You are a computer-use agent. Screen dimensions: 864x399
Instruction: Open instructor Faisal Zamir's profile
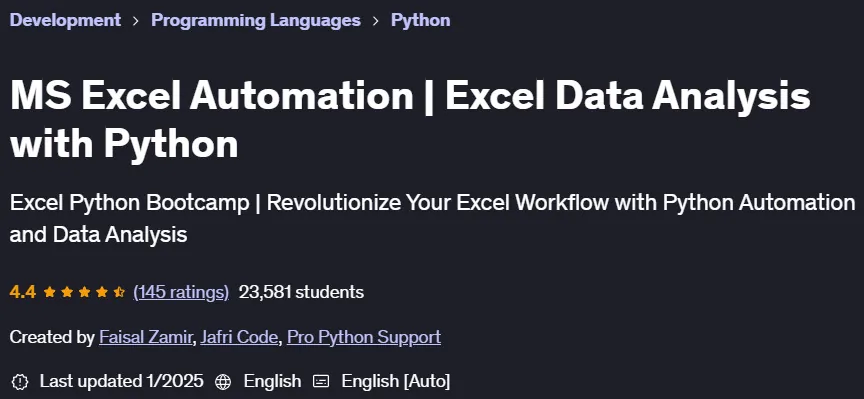click(145, 337)
